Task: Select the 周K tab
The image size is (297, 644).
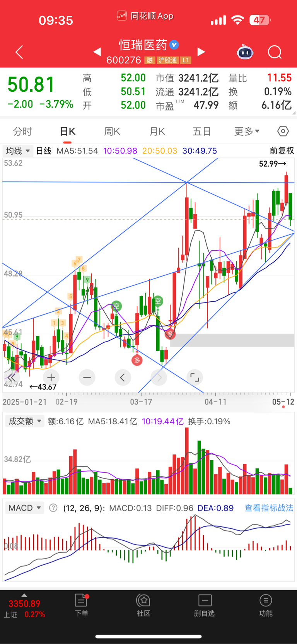Action: click(112, 132)
